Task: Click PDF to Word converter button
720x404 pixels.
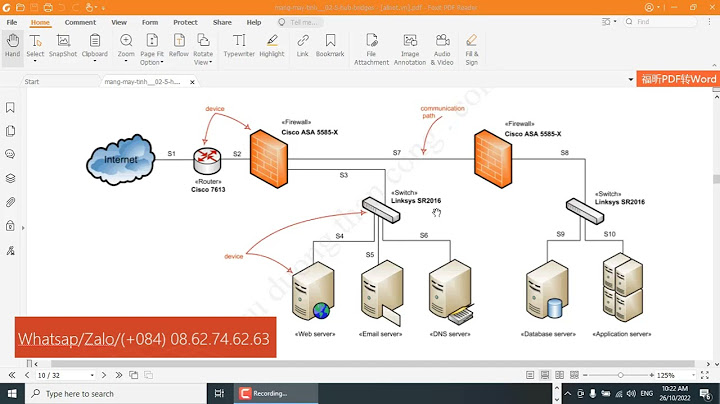Action: pos(678,79)
